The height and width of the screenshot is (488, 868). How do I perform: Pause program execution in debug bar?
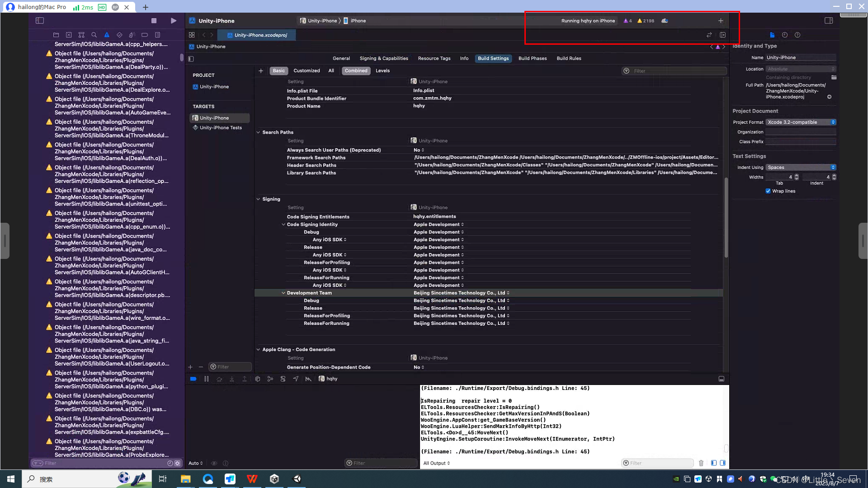pyautogui.click(x=207, y=379)
